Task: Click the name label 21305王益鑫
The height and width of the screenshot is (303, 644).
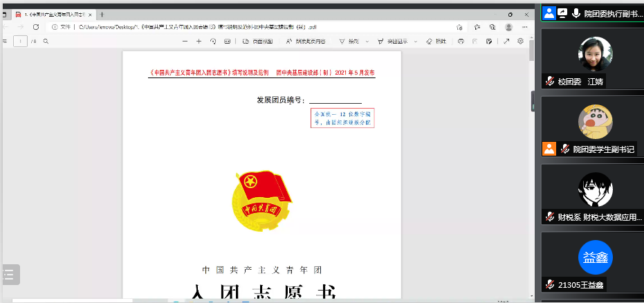Action: coord(580,284)
